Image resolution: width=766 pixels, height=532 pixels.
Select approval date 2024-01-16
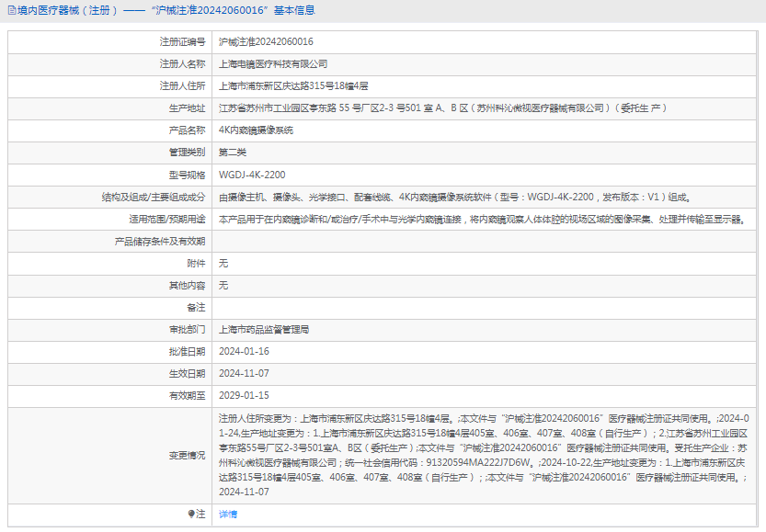(244, 351)
